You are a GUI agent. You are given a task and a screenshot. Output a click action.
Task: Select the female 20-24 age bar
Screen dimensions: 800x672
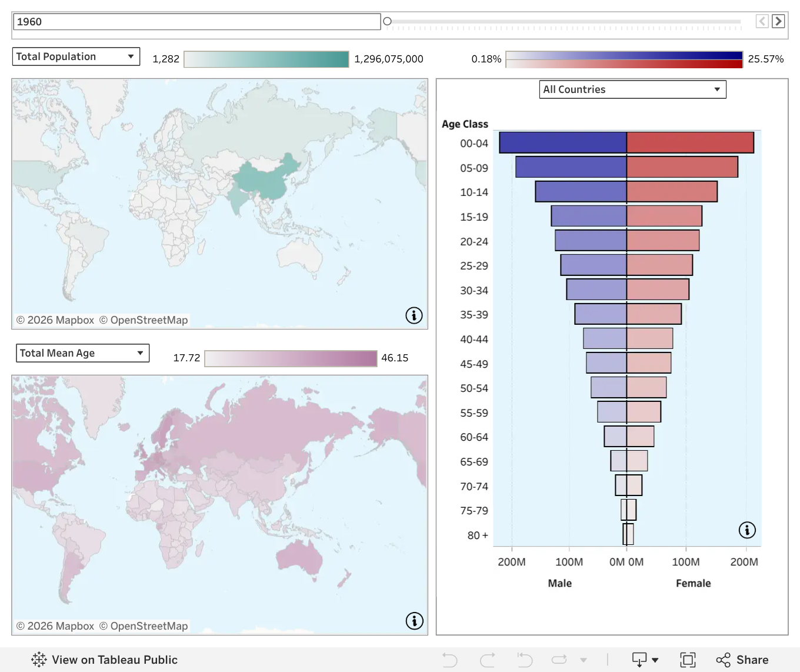tap(663, 241)
